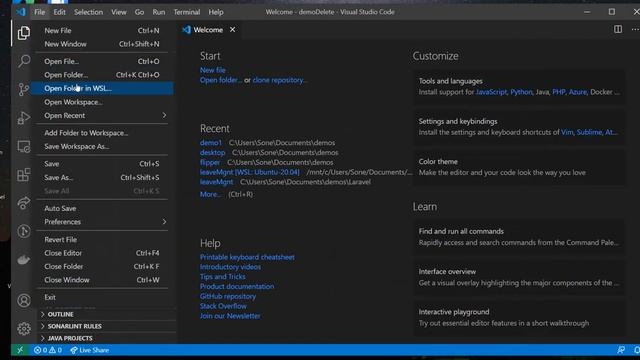Choose Exit from File menu

tap(102, 298)
